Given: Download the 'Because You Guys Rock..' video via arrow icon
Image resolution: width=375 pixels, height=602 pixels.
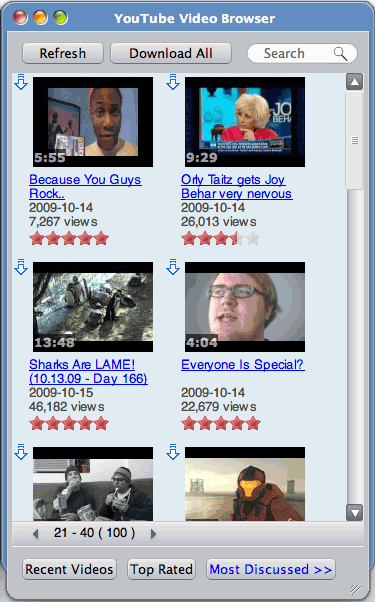Looking at the screenshot, I should click(x=21, y=82).
